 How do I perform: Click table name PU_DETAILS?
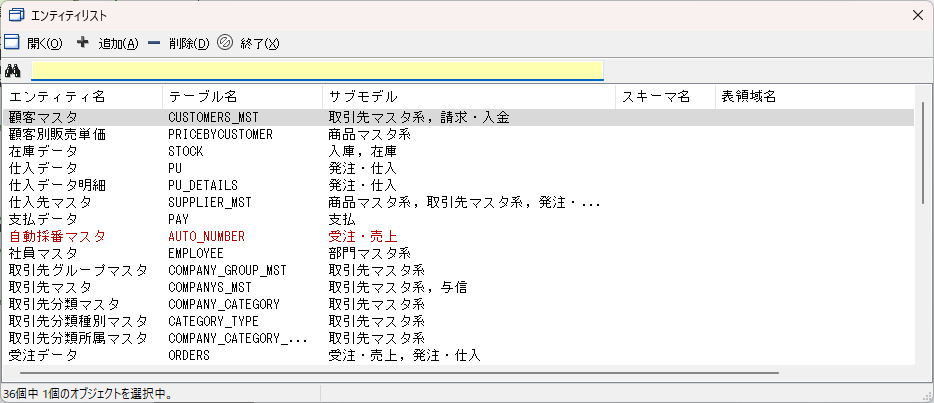203,186
